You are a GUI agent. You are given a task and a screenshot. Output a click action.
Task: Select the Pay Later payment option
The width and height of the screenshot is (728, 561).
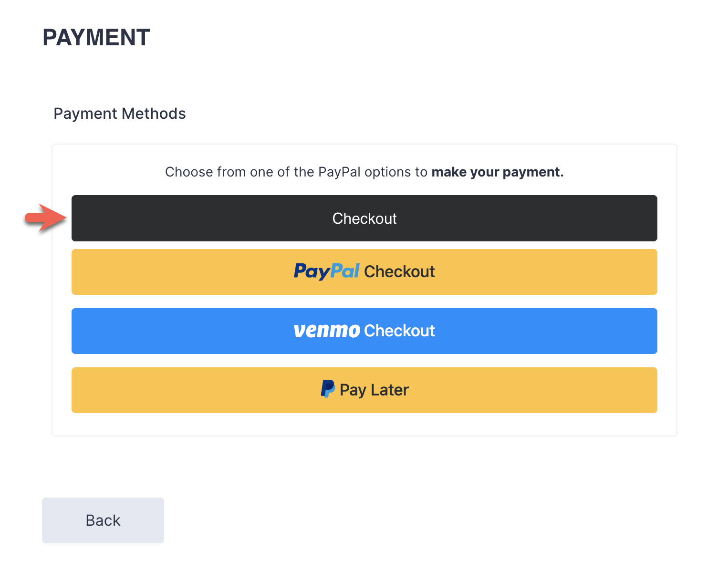click(x=364, y=390)
